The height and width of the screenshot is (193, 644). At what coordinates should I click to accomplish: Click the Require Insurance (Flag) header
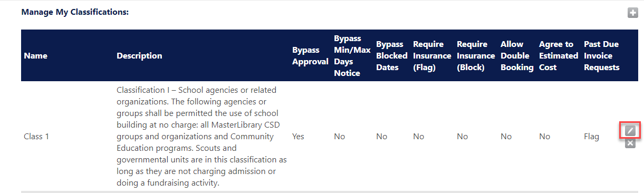pos(432,56)
